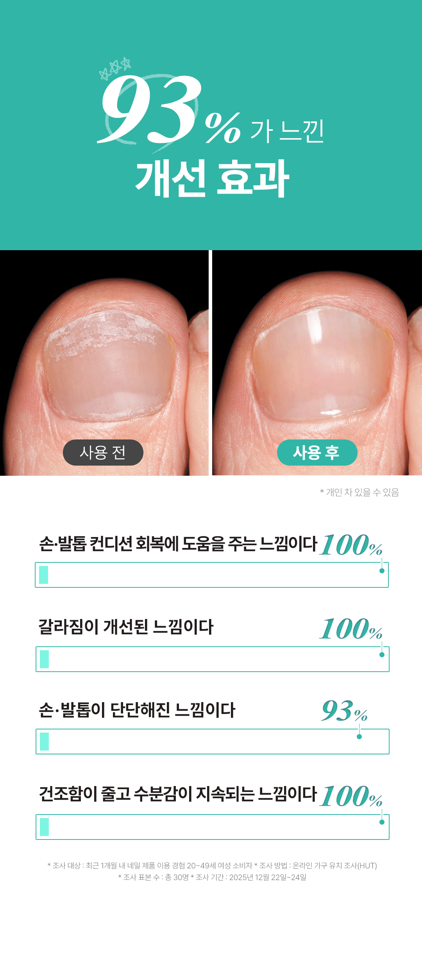Click the large 93% headline number
This screenshot has height=980, width=422.
click(169, 109)
